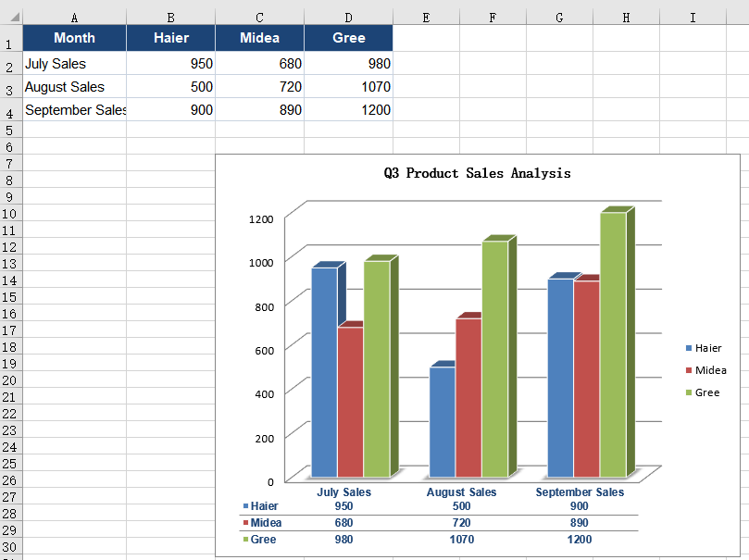749x560 pixels.
Task: Click 1070 in chart data table
Action: 461,540
